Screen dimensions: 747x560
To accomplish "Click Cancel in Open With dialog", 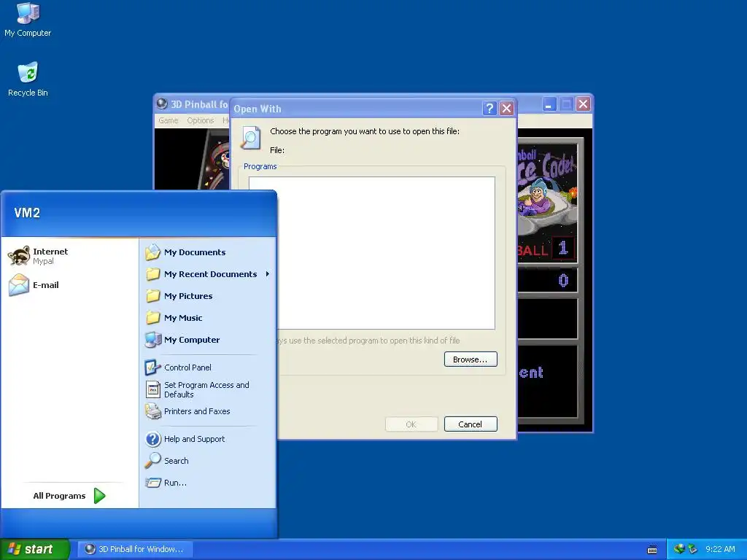I will (471, 424).
